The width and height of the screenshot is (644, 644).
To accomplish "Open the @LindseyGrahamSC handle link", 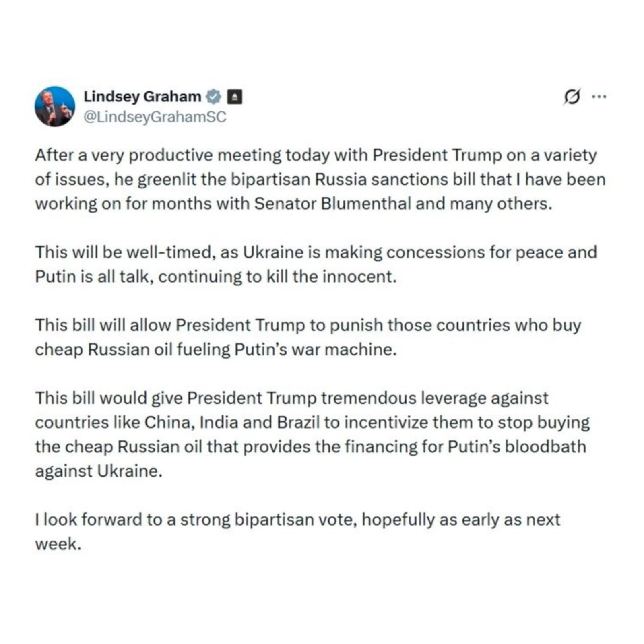I will pos(155,117).
